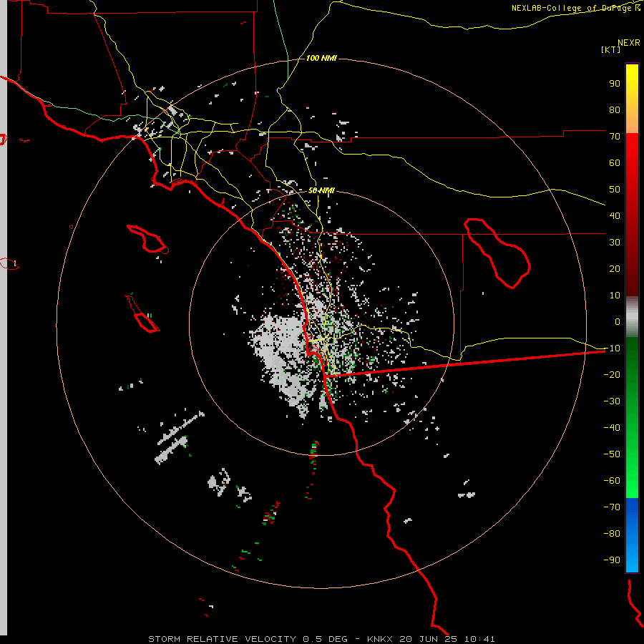Click the -70 value on velocity scale
644x644 pixels.
click(x=612, y=507)
